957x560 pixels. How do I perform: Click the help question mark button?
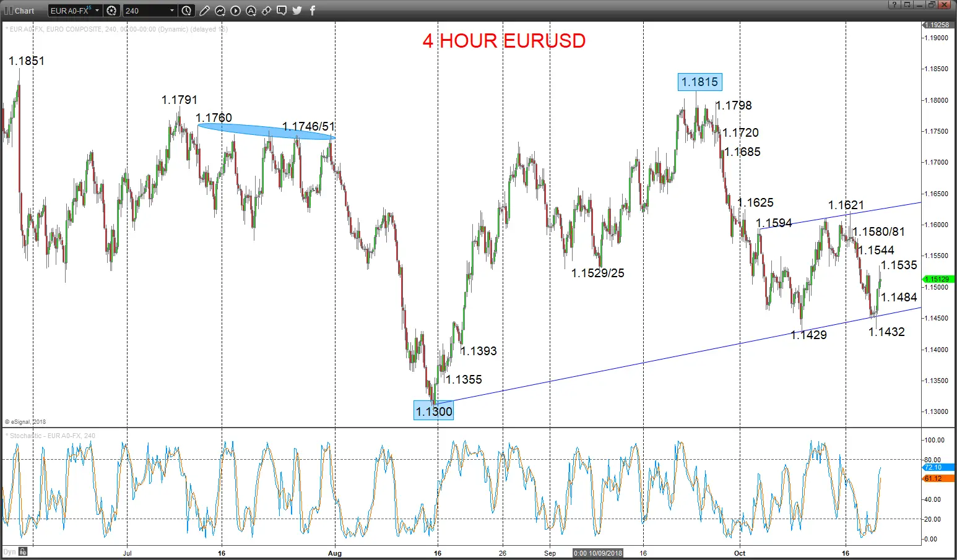click(894, 4)
